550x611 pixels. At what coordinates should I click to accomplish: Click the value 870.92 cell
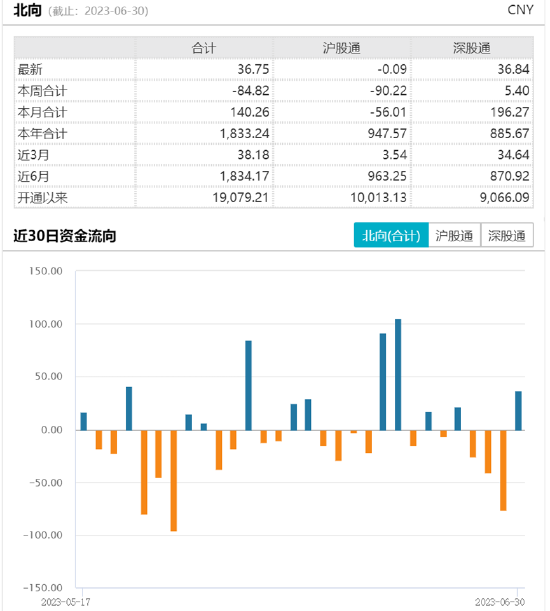[510, 176]
